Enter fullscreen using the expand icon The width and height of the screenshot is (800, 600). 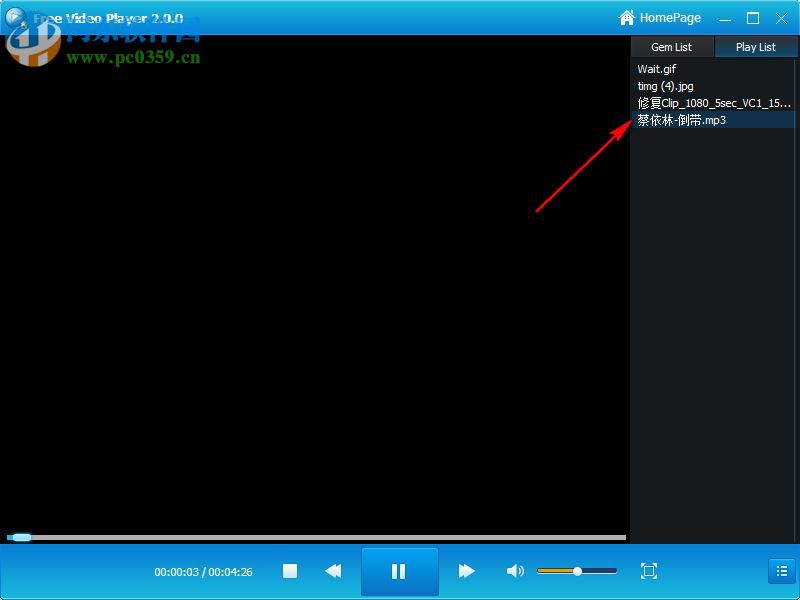pyautogui.click(x=648, y=571)
